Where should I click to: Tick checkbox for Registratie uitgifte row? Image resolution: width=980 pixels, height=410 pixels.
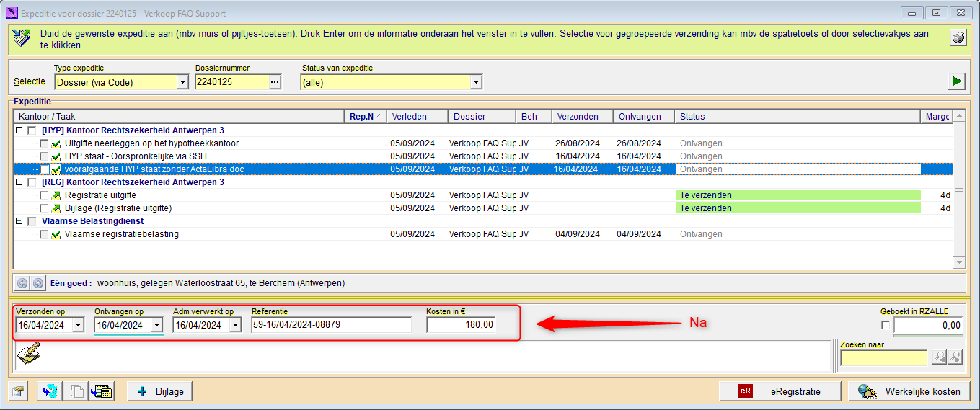45,195
